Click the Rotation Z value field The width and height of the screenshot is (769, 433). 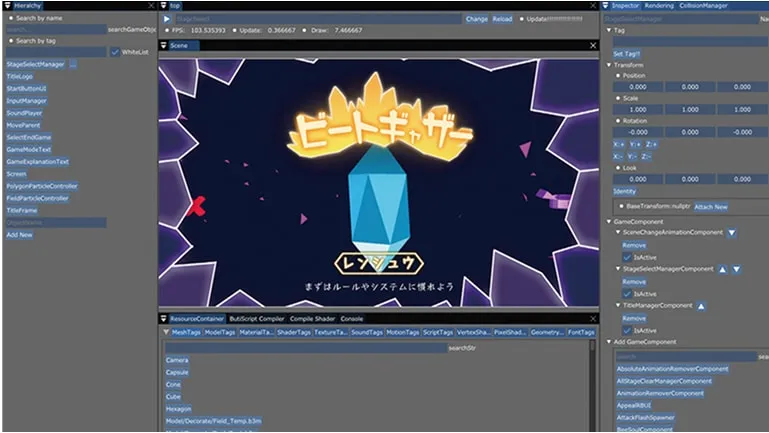pos(742,132)
